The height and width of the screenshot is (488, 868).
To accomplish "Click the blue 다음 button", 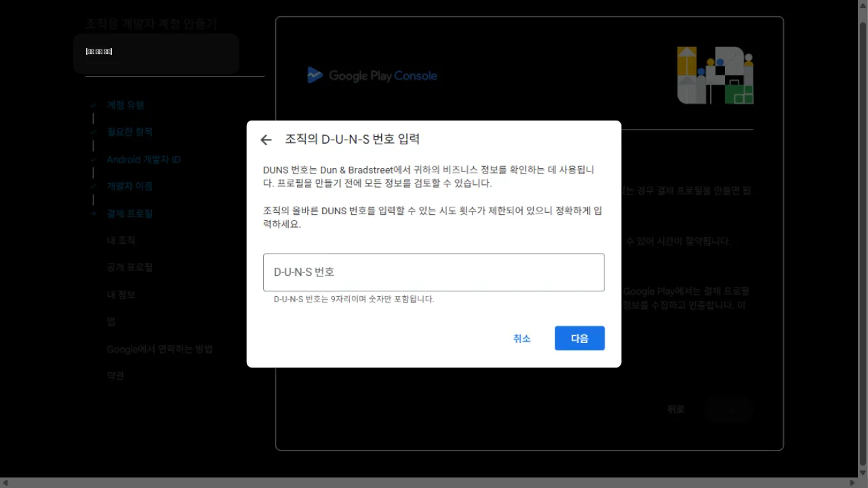I will pyautogui.click(x=580, y=338).
